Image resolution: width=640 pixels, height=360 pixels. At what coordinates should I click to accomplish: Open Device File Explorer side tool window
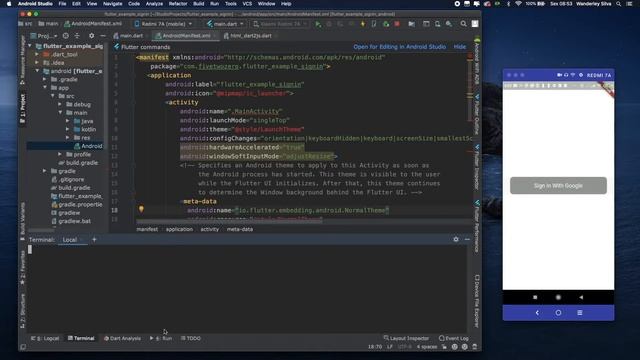pos(477,301)
